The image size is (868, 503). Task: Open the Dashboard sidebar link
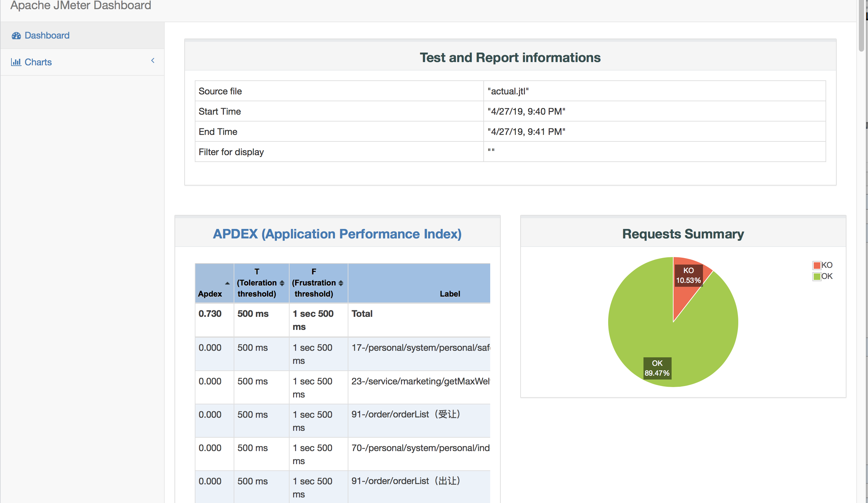(47, 36)
